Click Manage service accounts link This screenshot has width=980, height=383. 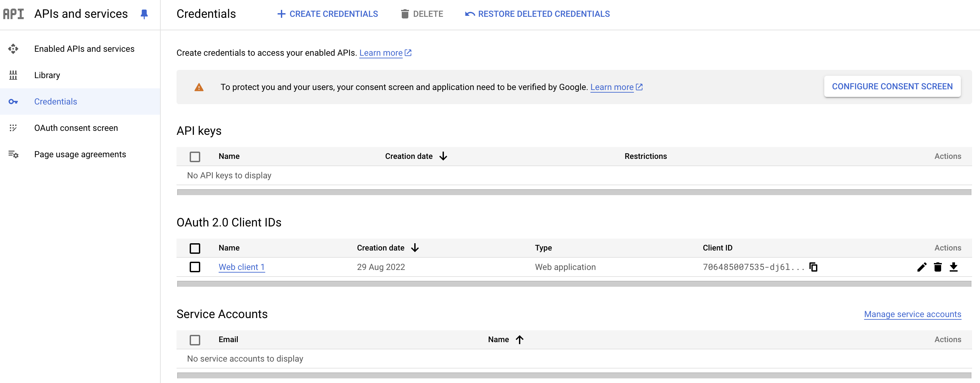click(912, 314)
